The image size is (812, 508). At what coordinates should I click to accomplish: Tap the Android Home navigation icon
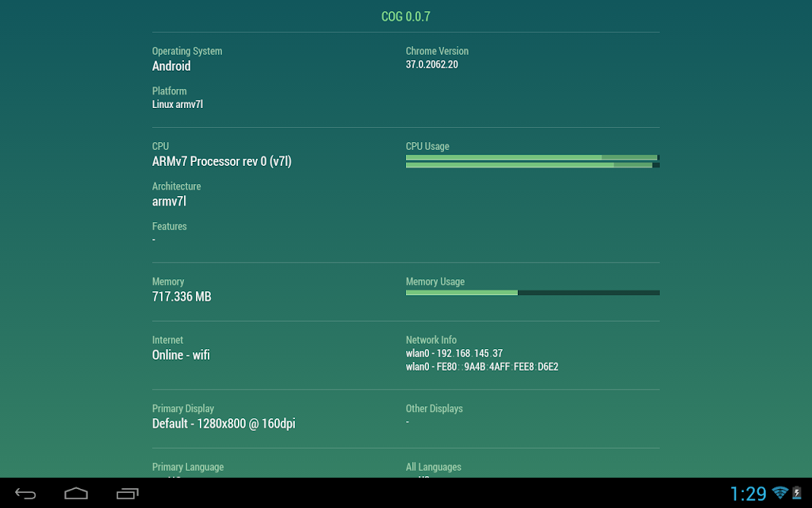(x=76, y=494)
